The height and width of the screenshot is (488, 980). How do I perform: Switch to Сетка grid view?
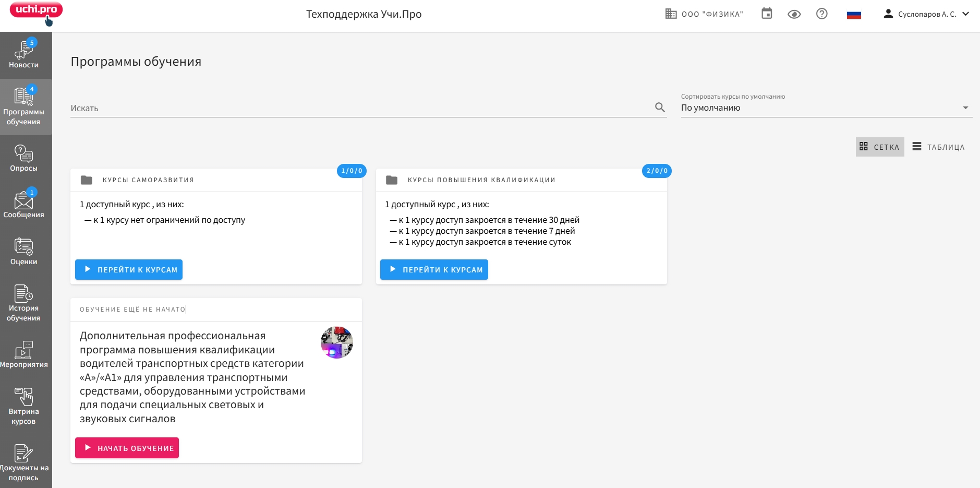(x=880, y=147)
